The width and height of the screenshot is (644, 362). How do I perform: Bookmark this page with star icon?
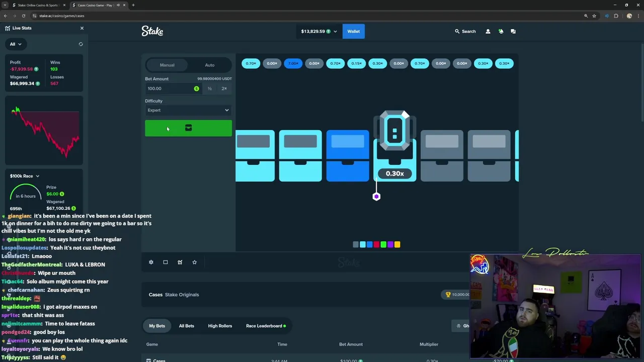point(594,16)
